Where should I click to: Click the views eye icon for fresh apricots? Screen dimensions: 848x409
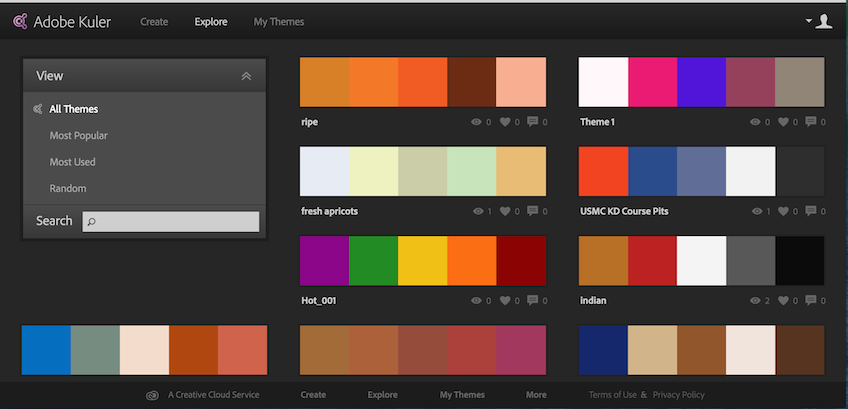pyautogui.click(x=476, y=211)
